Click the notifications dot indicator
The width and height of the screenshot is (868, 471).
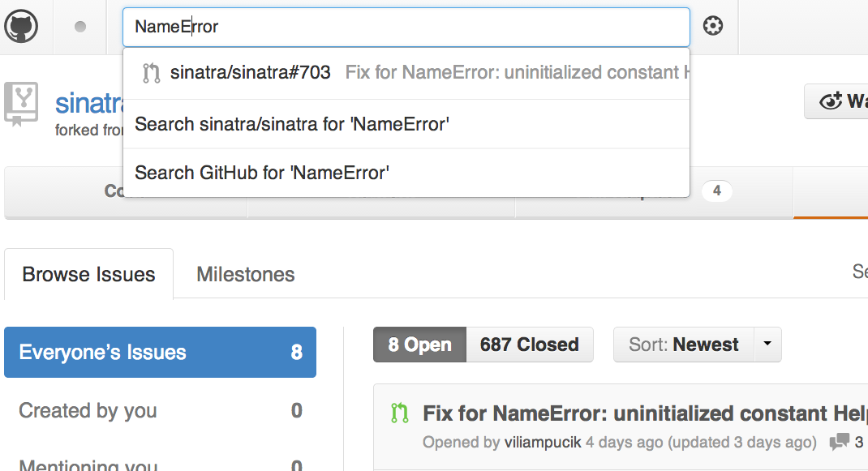click(x=79, y=27)
